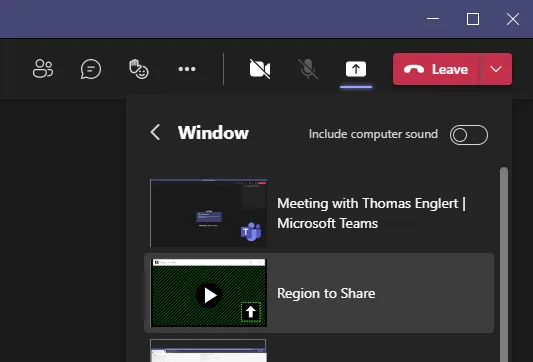The width and height of the screenshot is (533, 362).
Task: Enable Include computer sound switch
Action: point(469,135)
